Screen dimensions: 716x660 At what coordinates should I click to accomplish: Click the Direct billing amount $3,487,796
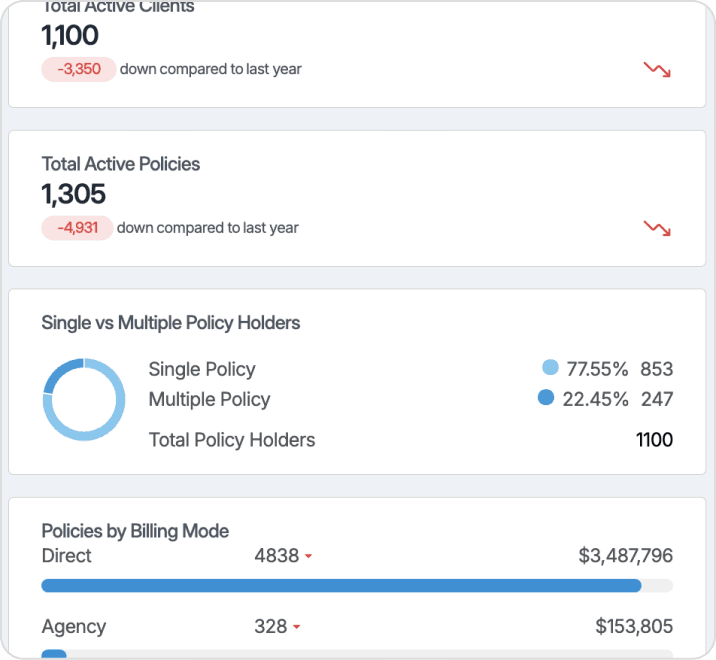coord(625,556)
